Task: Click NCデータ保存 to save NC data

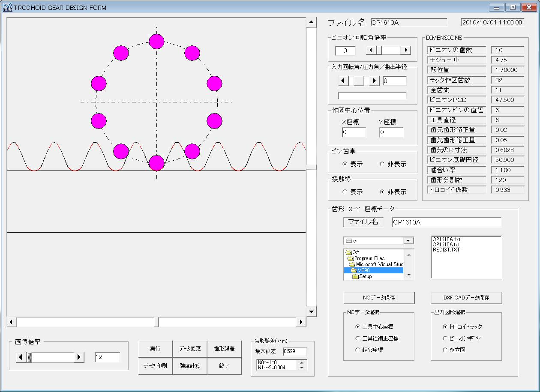Action: pyautogui.click(x=378, y=297)
